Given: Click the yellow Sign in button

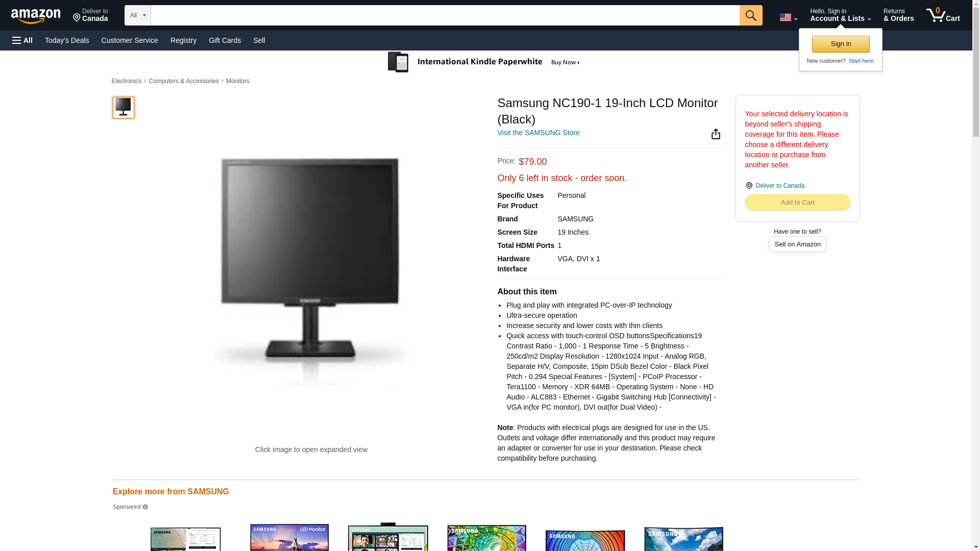Looking at the screenshot, I should click(x=841, y=44).
